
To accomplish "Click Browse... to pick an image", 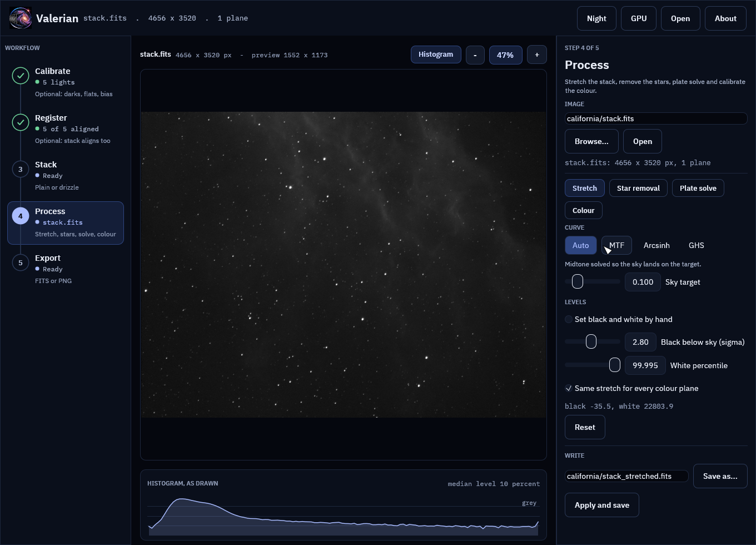I will 591,141.
